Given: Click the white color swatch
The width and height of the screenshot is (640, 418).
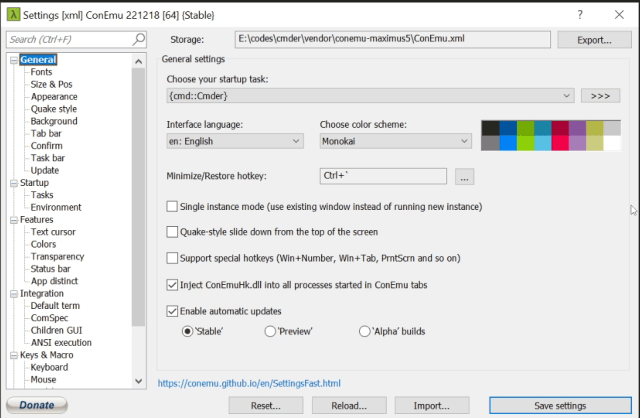Looking at the screenshot, I should (x=612, y=143).
